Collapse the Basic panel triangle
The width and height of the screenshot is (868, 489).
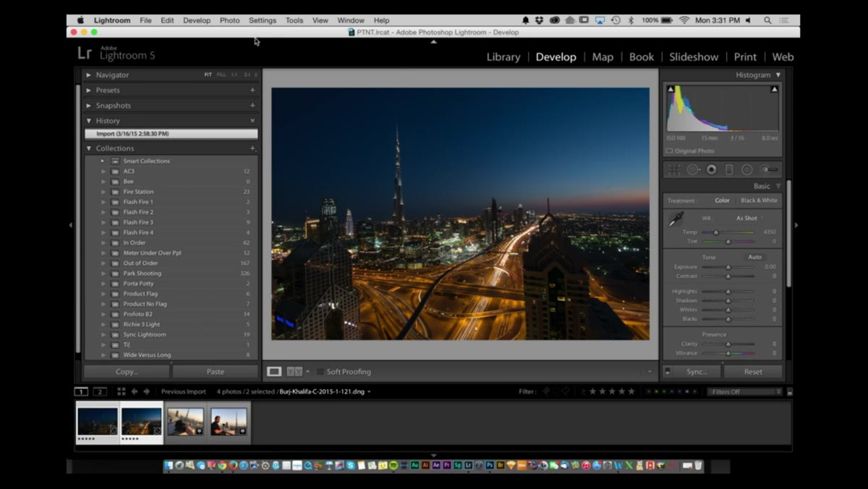pyautogui.click(x=778, y=186)
